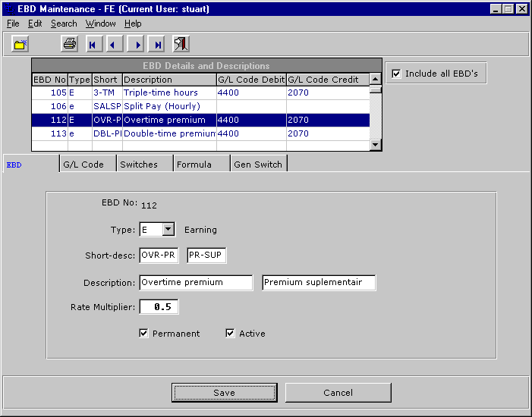Switch to the G/L Code tab
Image resolution: width=532 pixels, height=417 pixels.
click(x=83, y=164)
